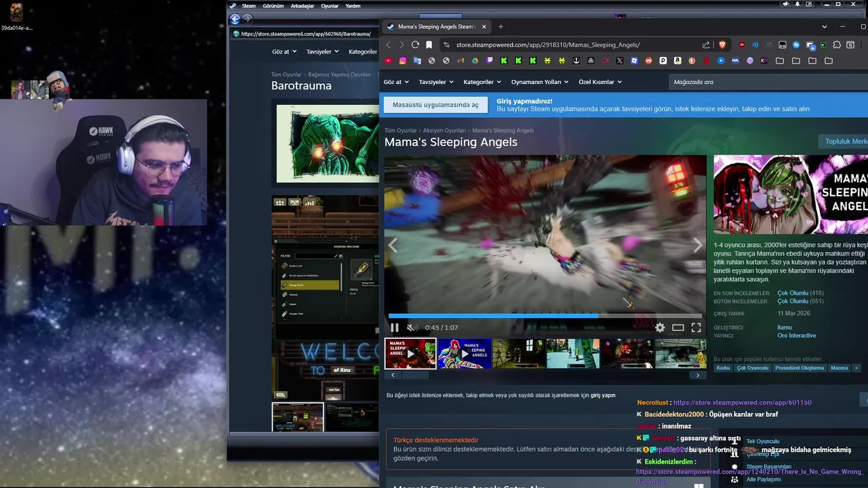
Task: Open the Instagram bookmark
Action: [403, 61]
